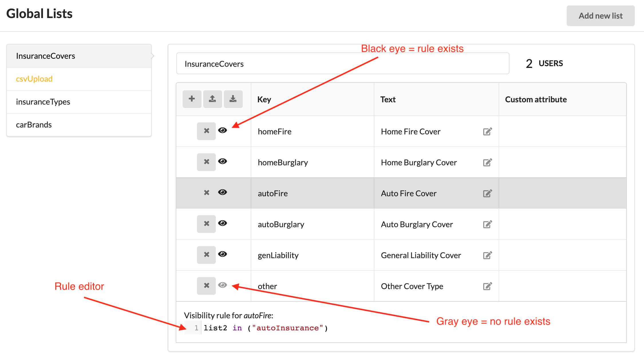
Task: Delete the autoBurglary row
Action: coord(206,224)
